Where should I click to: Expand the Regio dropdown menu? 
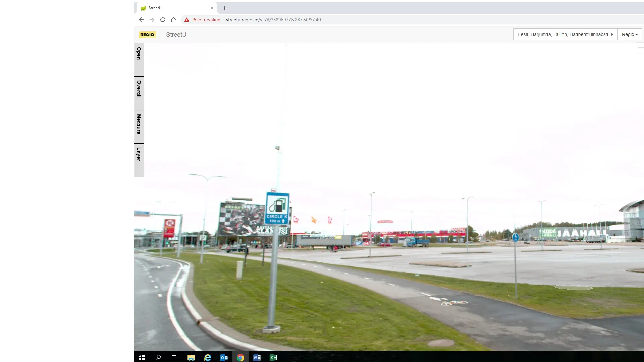(x=630, y=34)
